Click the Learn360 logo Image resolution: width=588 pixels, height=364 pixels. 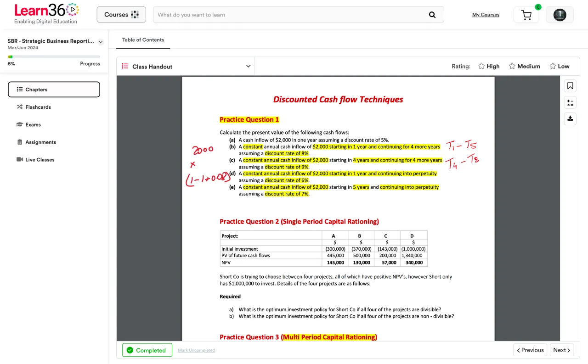[46, 14]
